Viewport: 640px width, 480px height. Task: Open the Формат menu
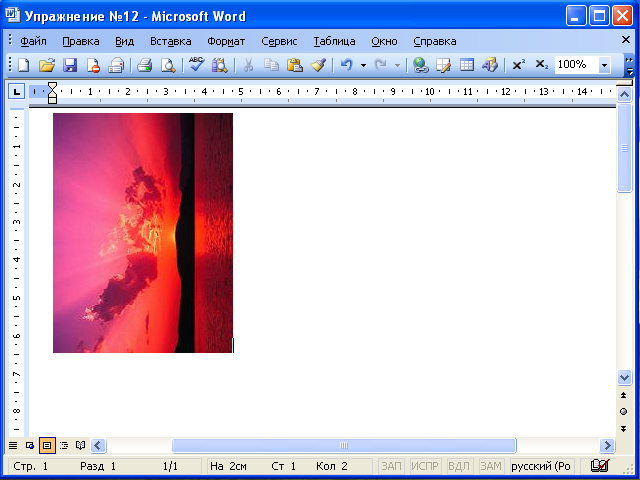click(226, 41)
